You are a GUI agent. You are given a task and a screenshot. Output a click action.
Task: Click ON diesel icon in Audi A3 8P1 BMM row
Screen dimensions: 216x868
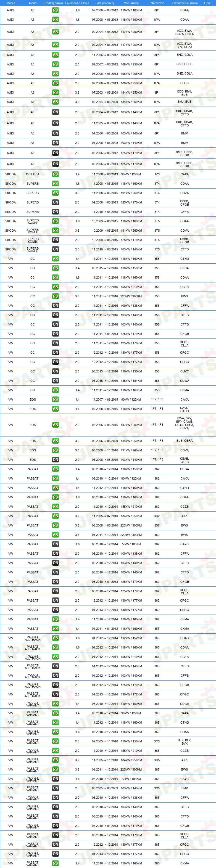[55, 133]
